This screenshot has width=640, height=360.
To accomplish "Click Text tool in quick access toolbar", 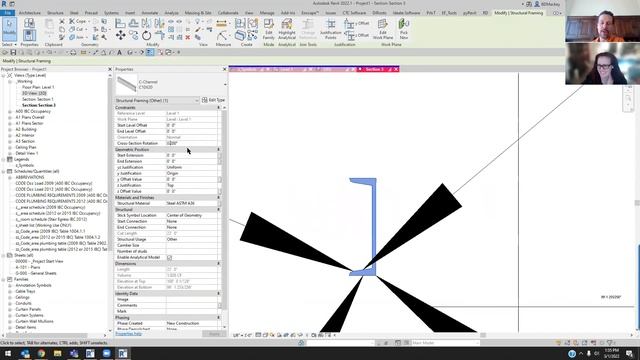I will [120, 53].
